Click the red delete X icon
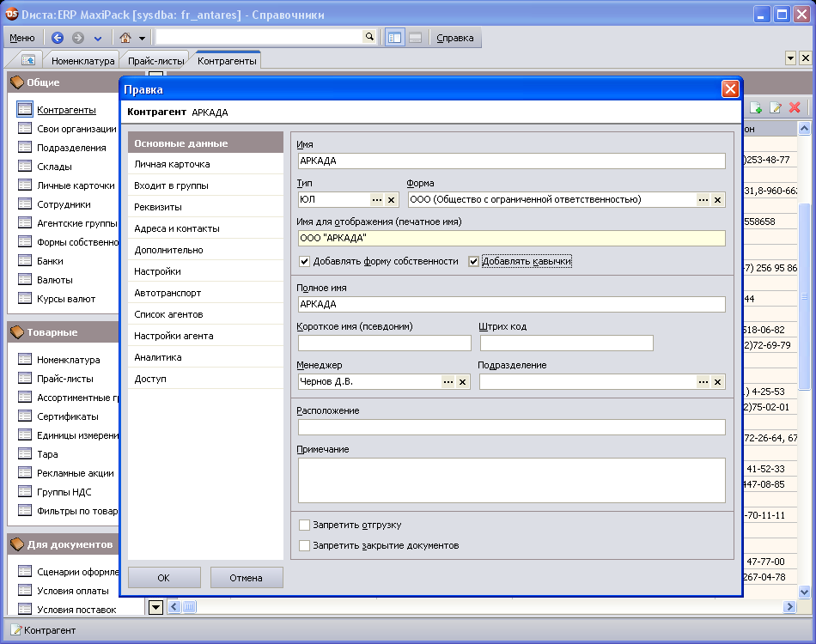Viewport: 816px width, 644px height. point(795,107)
